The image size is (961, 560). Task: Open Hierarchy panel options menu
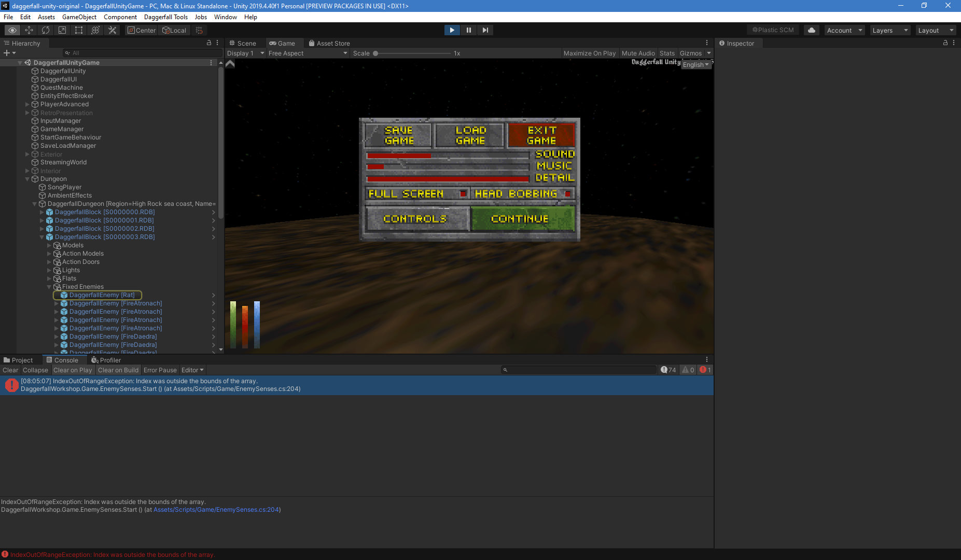(x=217, y=43)
